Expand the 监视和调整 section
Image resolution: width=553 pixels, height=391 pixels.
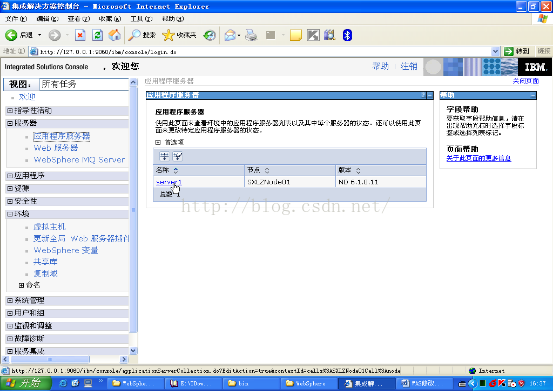click(x=10, y=326)
